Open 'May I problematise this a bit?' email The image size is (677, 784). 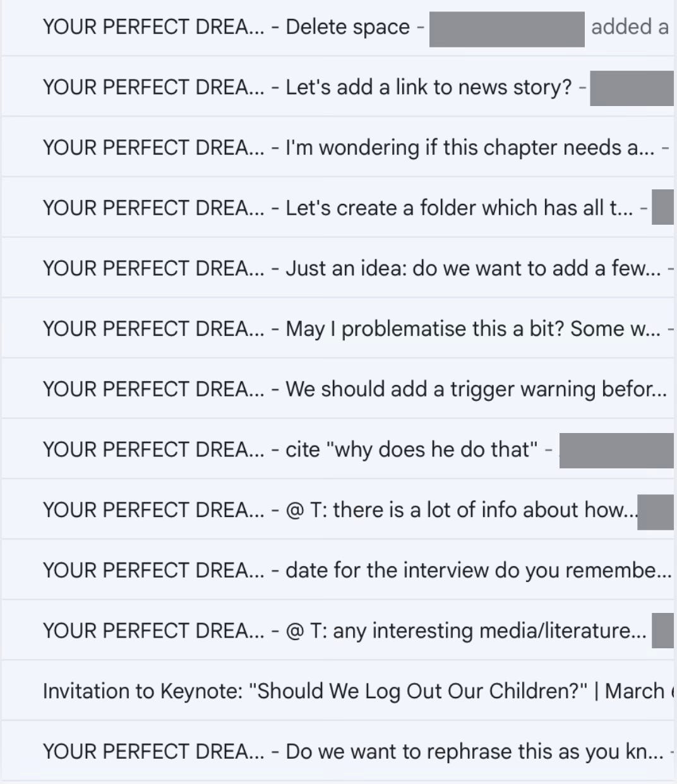click(x=338, y=328)
